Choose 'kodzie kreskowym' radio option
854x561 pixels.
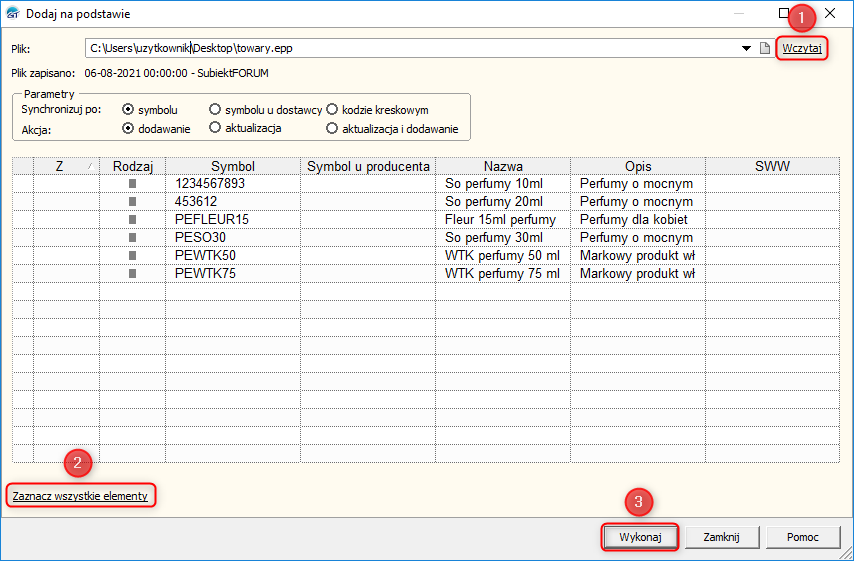click(x=332, y=109)
